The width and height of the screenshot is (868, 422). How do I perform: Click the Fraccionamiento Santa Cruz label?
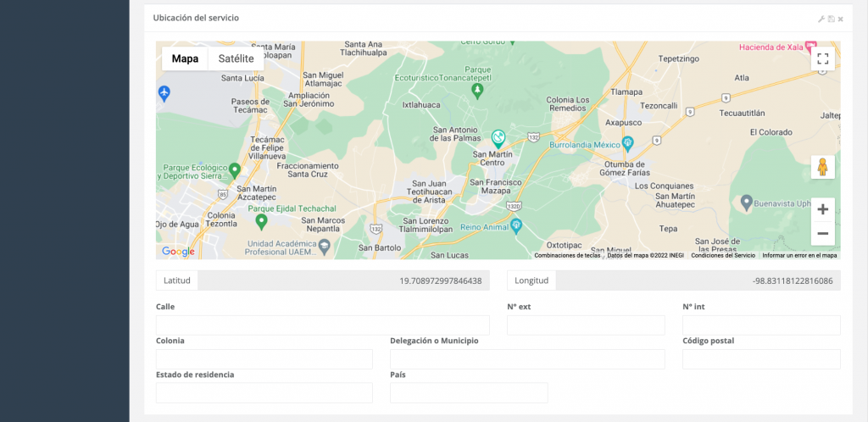[307, 169]
